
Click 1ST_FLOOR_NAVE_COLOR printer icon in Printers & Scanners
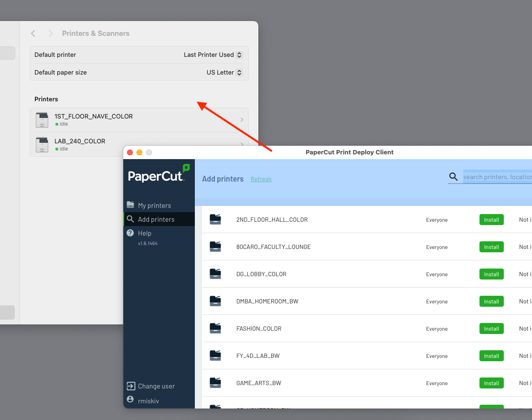pyautogui.click(x=42, y=120)
